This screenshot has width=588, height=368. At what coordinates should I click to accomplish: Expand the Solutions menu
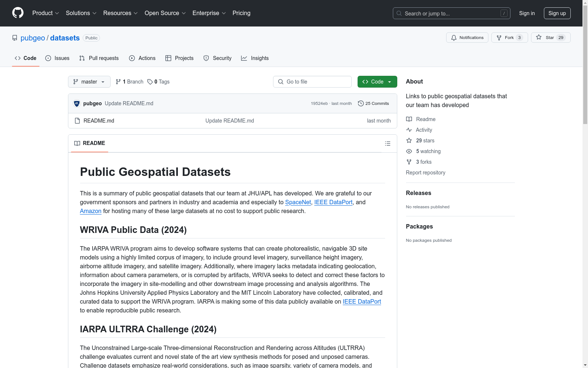pos(81,13)
